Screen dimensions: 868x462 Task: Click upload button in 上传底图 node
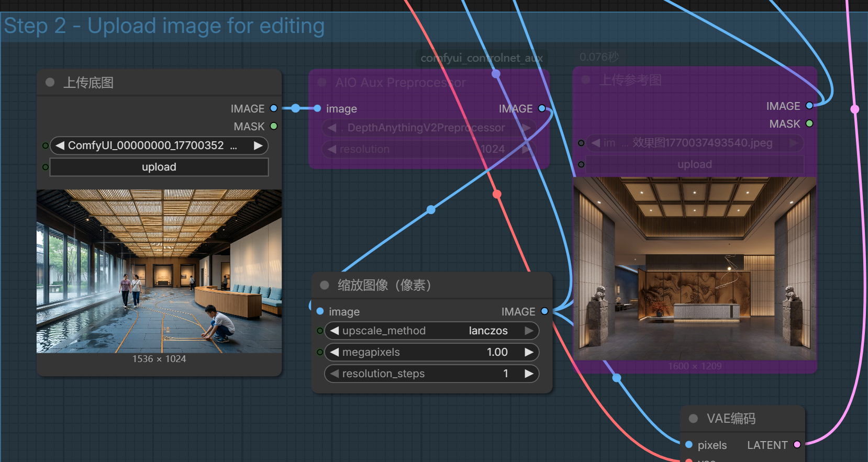point(159,167)
